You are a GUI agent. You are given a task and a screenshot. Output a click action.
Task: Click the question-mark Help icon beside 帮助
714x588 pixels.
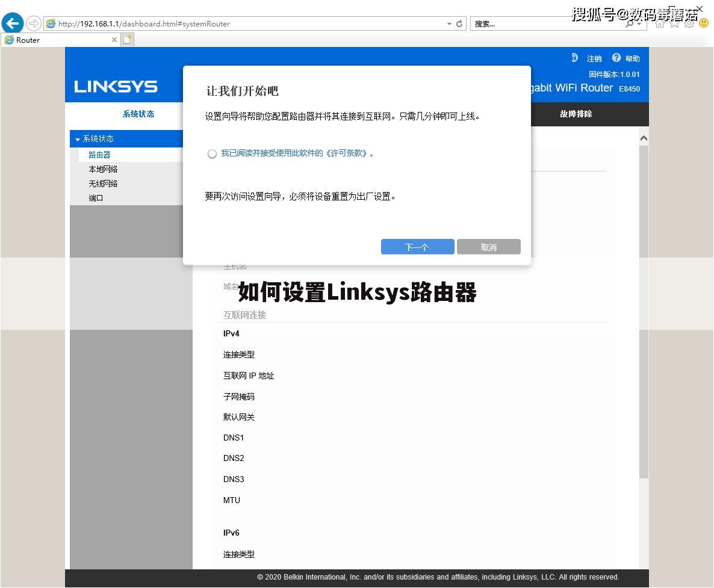616,58
